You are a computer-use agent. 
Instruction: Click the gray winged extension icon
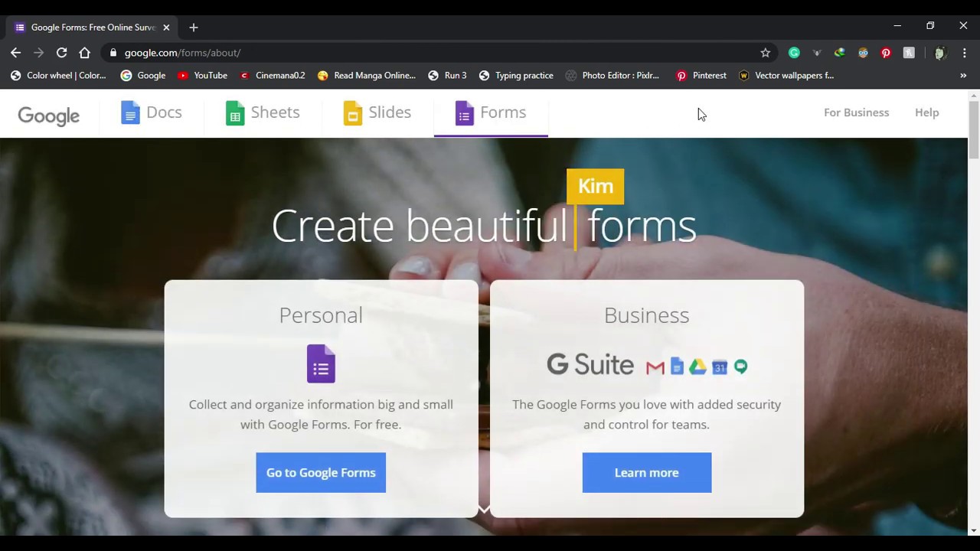point(817,53)
